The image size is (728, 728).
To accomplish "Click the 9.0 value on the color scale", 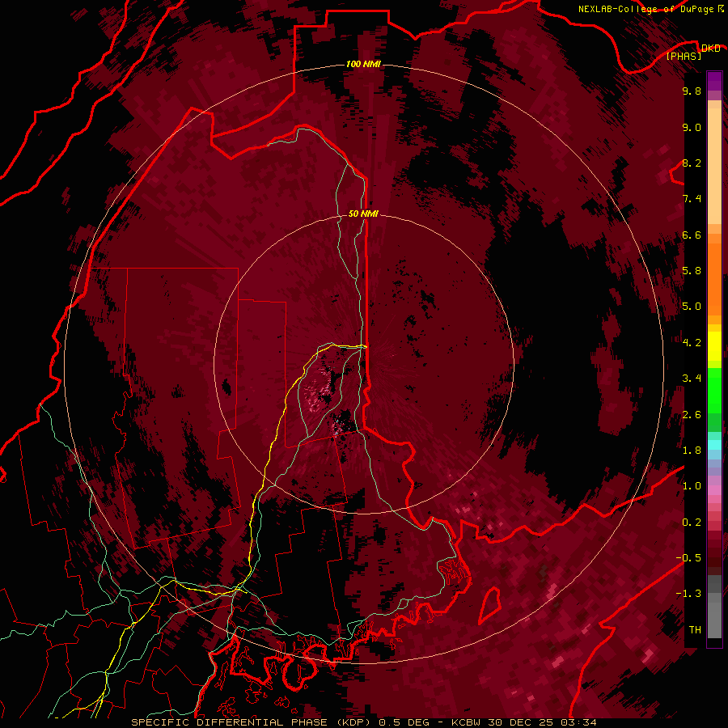I will [x=692, y=127].
